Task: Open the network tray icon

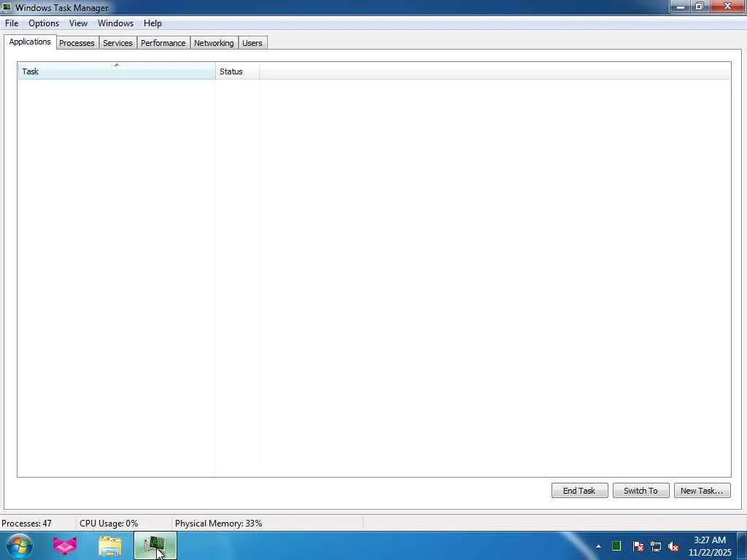Action: click(x=656, y=546)
